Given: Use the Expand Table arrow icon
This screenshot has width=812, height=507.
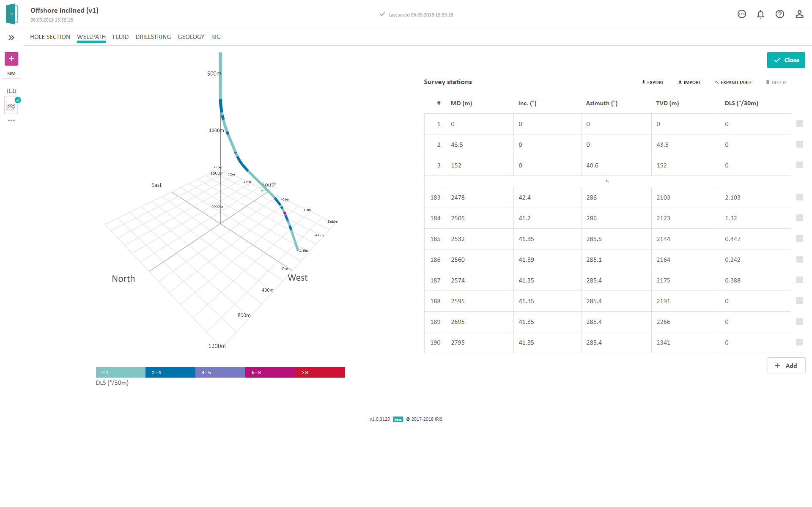Looking at the screenshot, I should pos(717,82).
